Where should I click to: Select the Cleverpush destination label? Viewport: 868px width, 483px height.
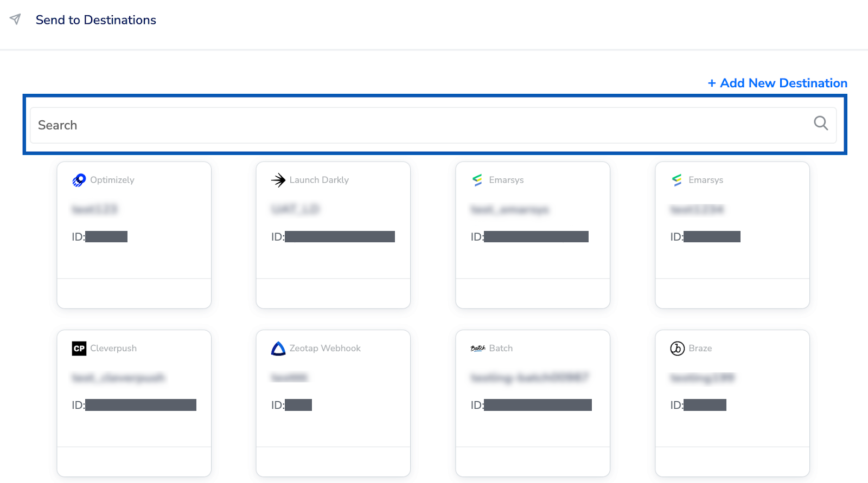pos(113,349)
